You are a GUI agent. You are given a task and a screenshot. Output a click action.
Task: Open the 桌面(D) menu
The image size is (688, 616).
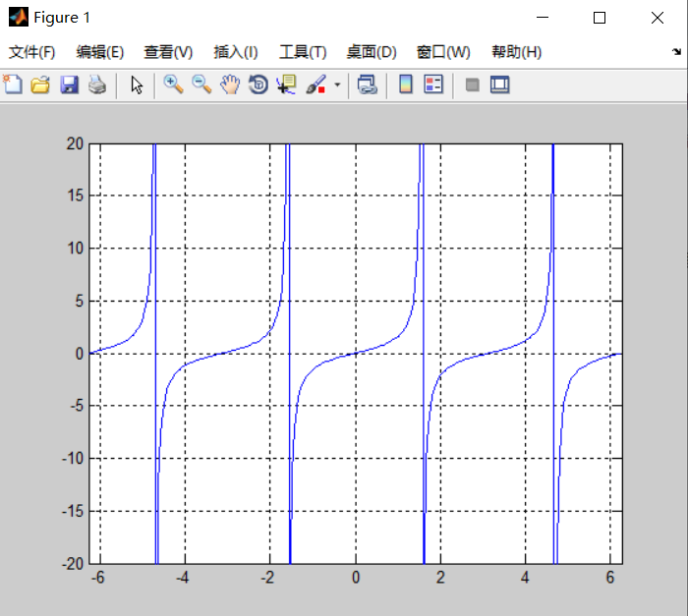click(x=372, y=52)
